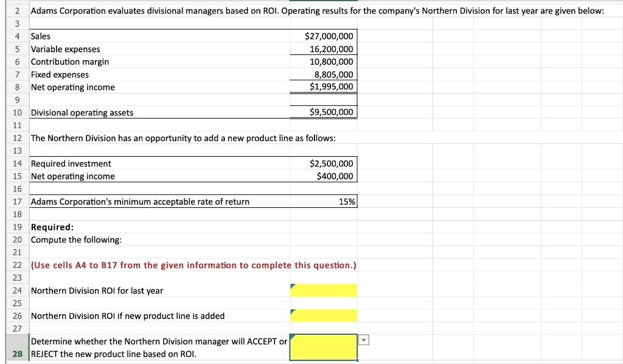This screenshot has height=364, width=623.
Task: Select the $2,500,000 required investment cell
Action: click(323, 163)
